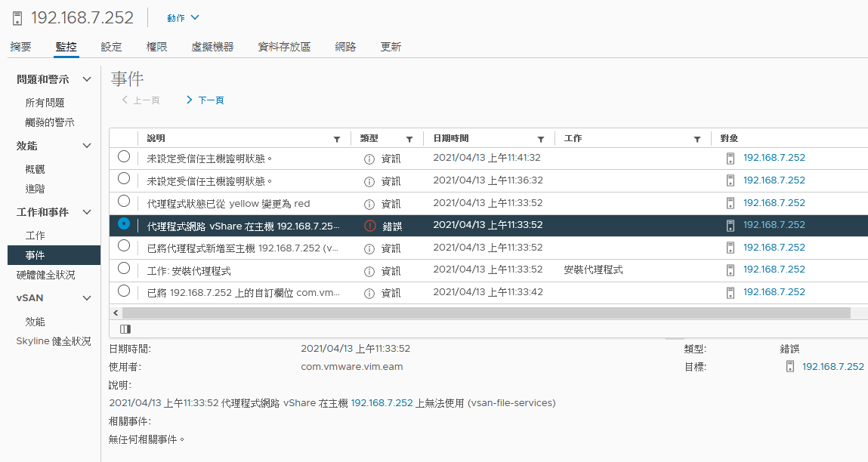
Task: Click host icon in 安裝代理程式 row
Action: pyautogui.click(x=731, y=270)
